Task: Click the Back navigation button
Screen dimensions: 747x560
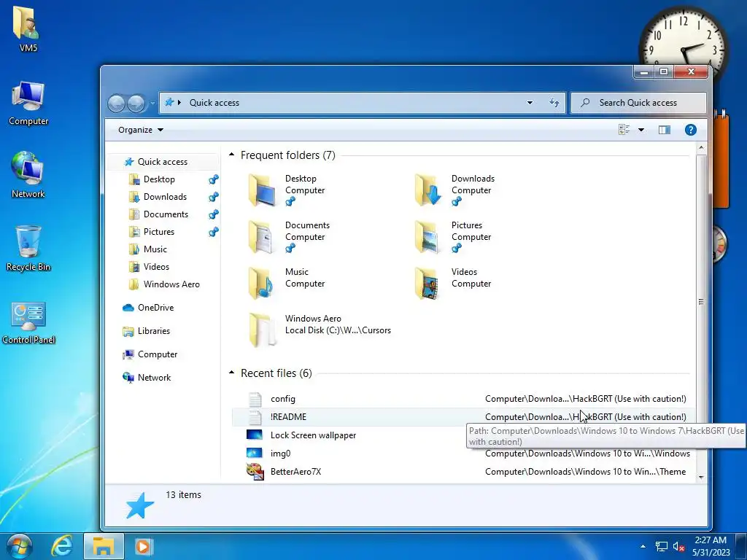Action: click(116, 103)
